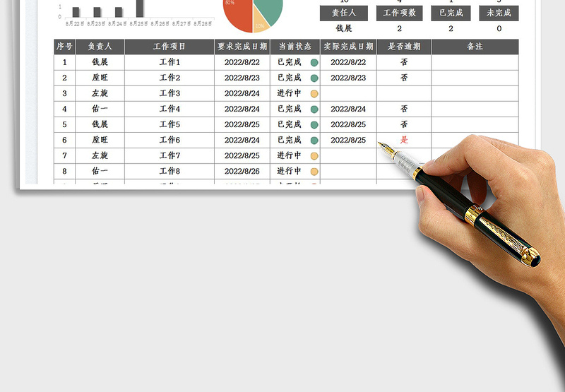Click the 8月25日 bar in the chart
The image size is (565, 392).
[140, 8]
